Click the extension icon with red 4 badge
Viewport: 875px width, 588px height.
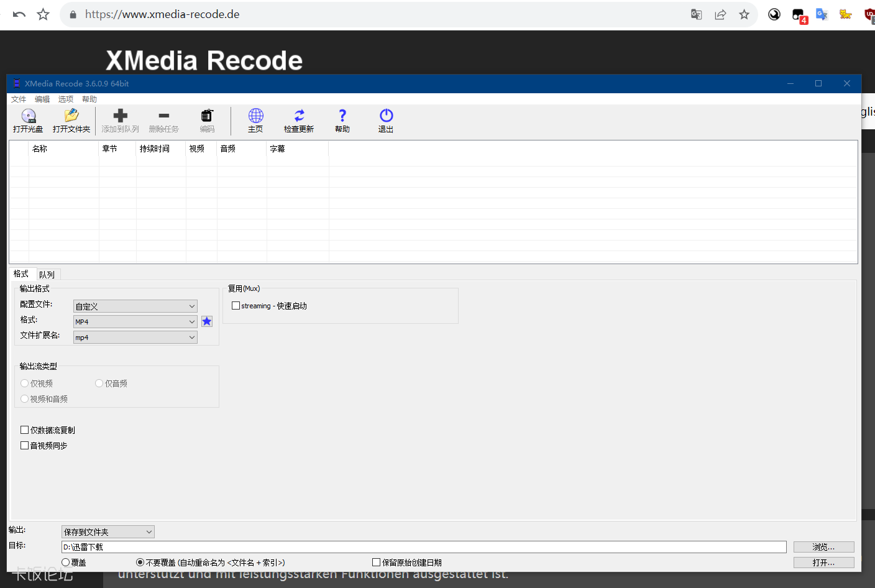799,15
